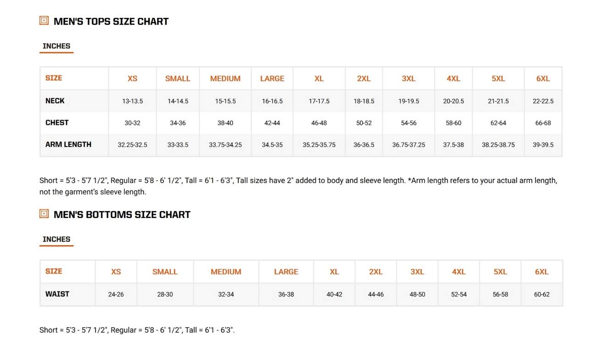
Task: Select the WAIST row label
Action: (x=57, y=294)
